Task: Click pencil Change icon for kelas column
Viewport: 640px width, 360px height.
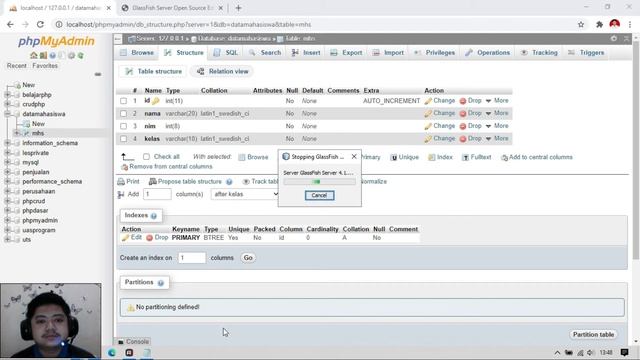Action: click(x=428, y=139)
